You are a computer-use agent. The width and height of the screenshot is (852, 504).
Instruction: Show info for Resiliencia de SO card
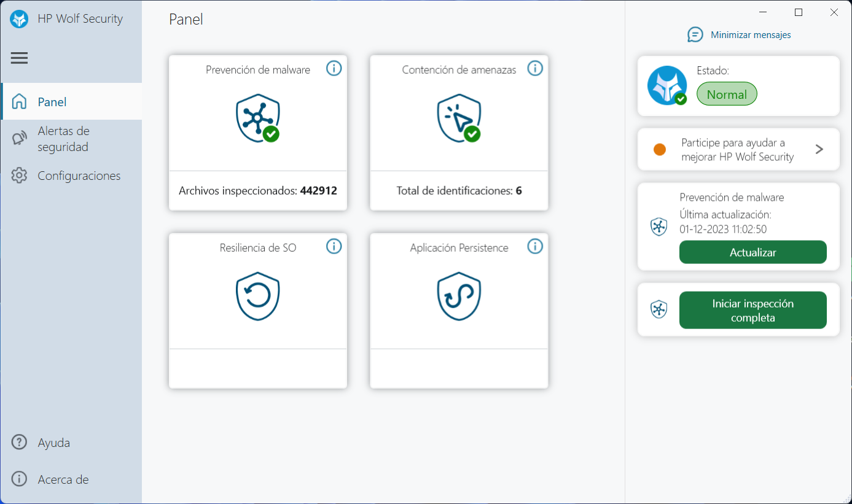click(x=334, y=246)
